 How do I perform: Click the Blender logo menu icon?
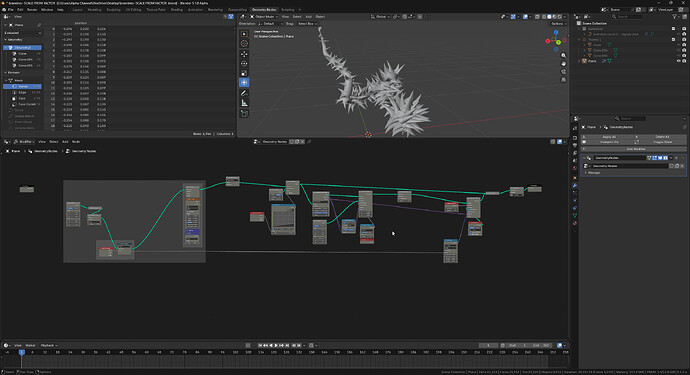click(4, 9)
